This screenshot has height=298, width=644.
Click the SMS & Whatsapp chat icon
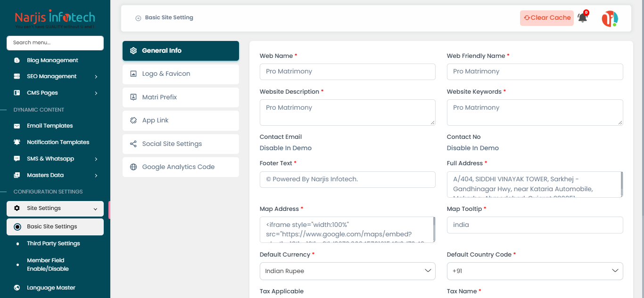tap(17, 159)
